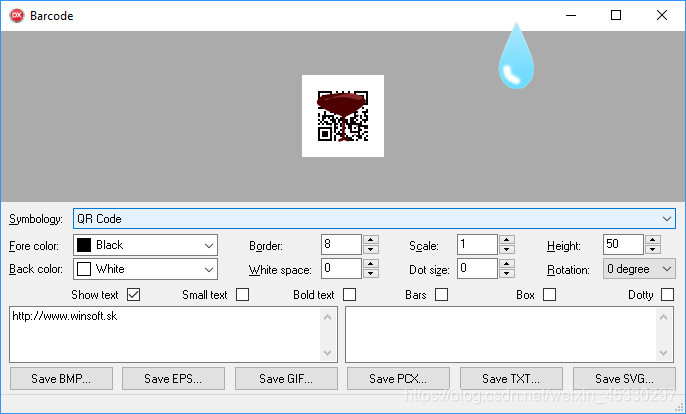Maximize the Barcode window
This screenshot has width=686, height=414.
[x=616, y=15]
